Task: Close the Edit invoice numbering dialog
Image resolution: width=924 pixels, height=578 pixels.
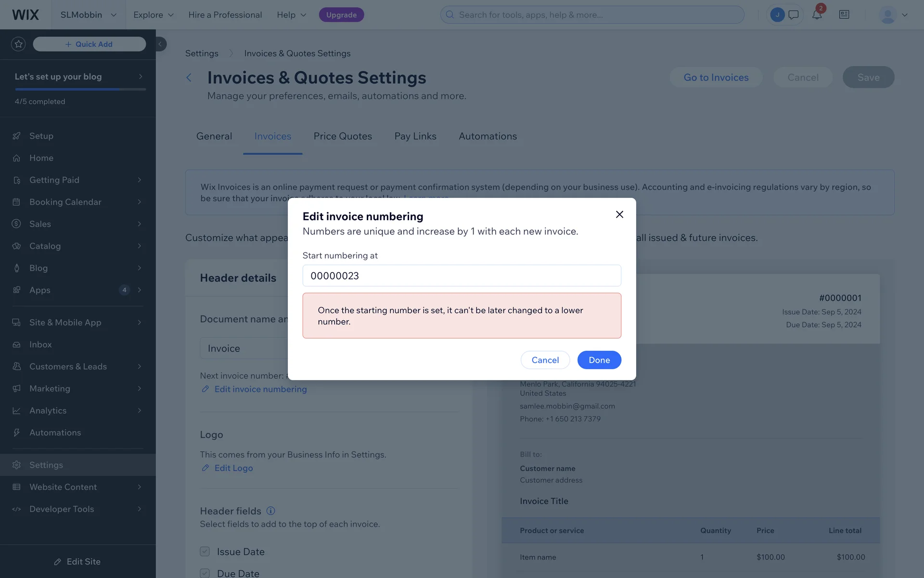Action: coord(619,214)
